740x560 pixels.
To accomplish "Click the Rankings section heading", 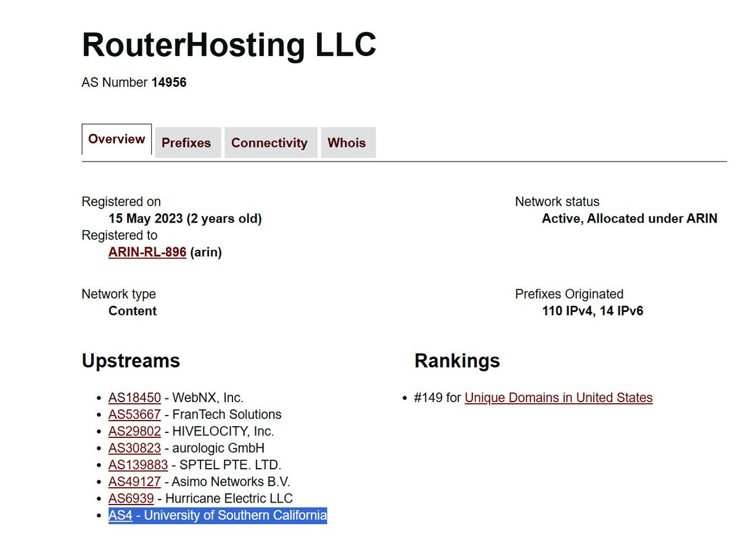I will (457, 361).
